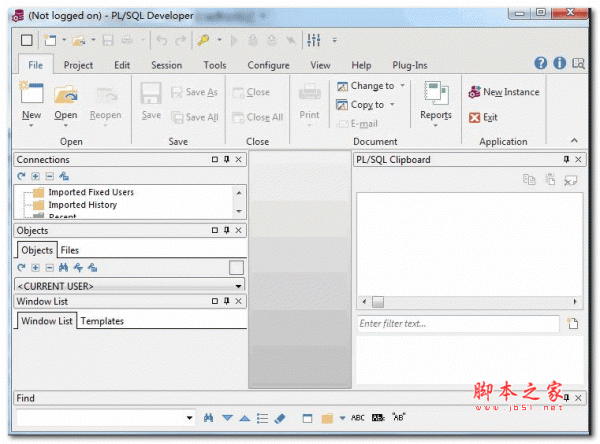This screenshot has width=600, height=444.
Task: Click the Exit button
Action: [483, 117]
